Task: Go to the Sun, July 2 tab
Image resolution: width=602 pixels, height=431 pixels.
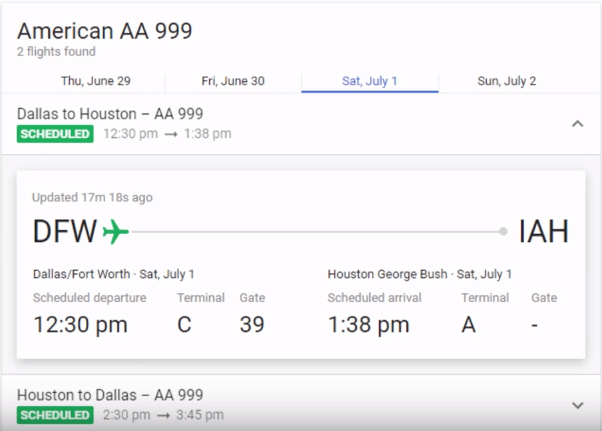Action: coord(506,81)
